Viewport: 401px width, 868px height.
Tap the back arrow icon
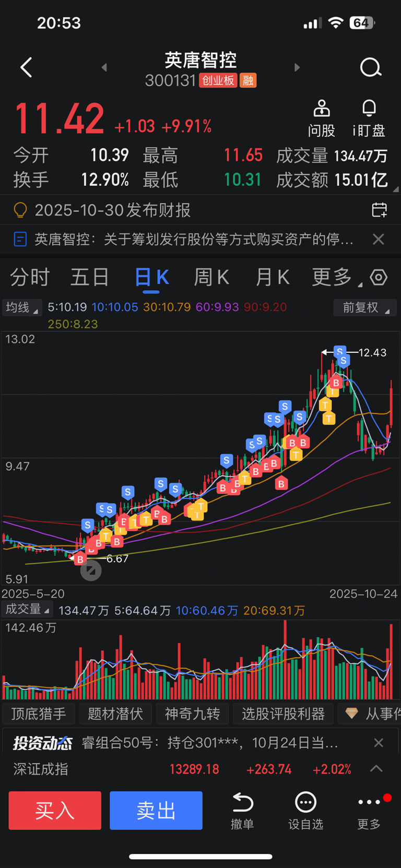pos(26,67)
